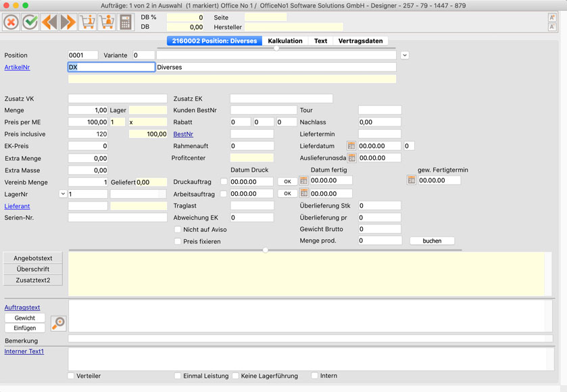This screenshot has height=392, width=567.
Task: Click the green checkmark confirm icon
Action: tap(30, 22)
